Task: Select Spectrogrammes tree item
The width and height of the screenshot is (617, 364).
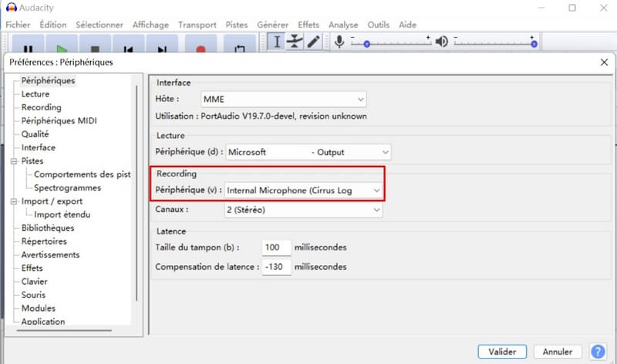Action: click(x=67, y=187)
